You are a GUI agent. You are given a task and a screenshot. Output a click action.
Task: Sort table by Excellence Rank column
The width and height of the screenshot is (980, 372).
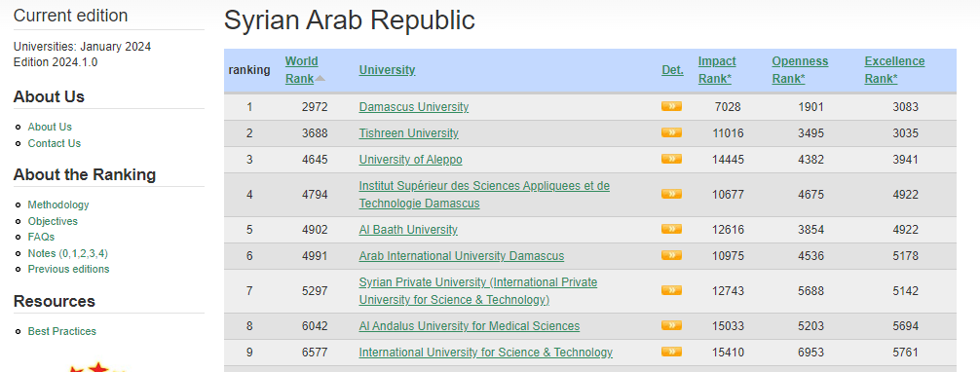click(x=894, y=70)
